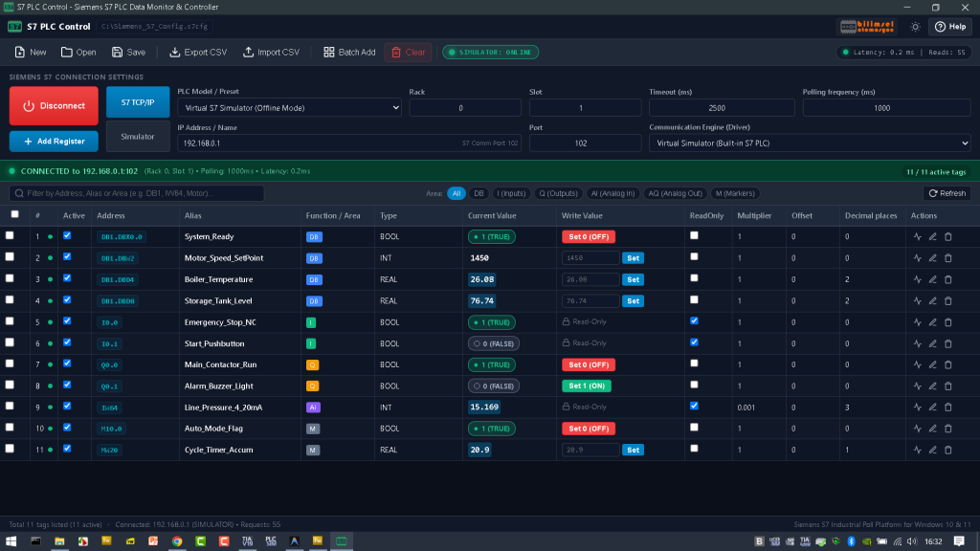The image size is (980, 551).
Task: Filter the table to Q (Outputs)
Action: (558, 193)
